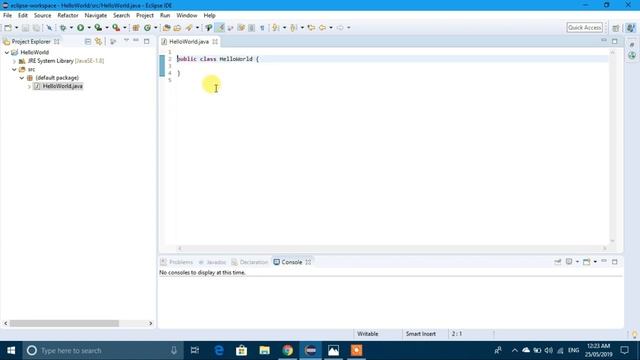Click the Previous Annotation icon
The height and width of the screenshot is (360, 640).
point(294,28)
